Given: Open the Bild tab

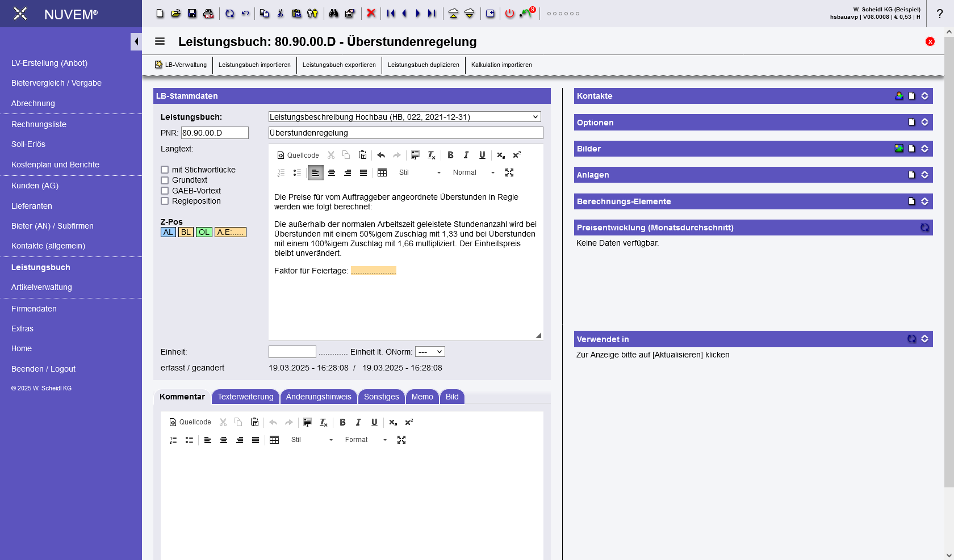Looking at the screenshot, I should click(452, 397).
